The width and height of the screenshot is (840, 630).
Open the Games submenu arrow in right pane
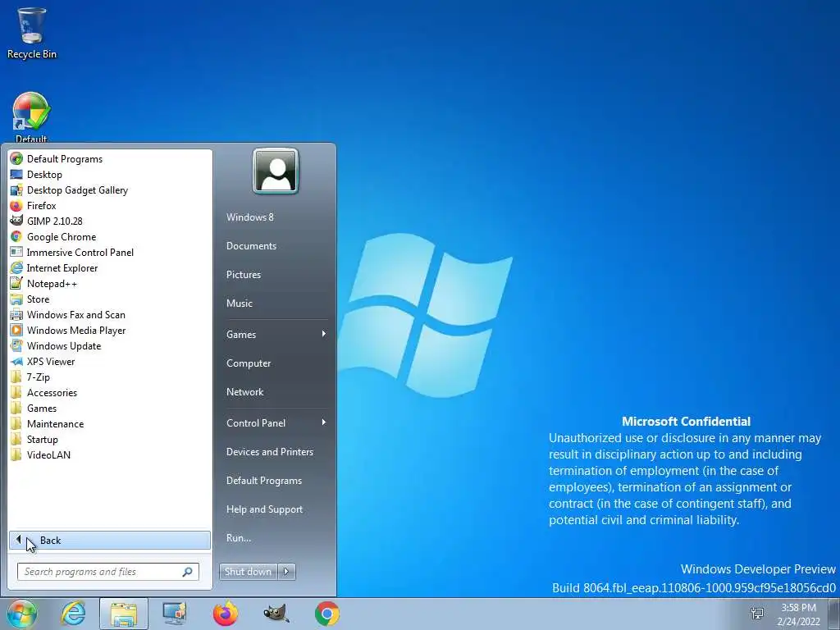coord(323,334)
